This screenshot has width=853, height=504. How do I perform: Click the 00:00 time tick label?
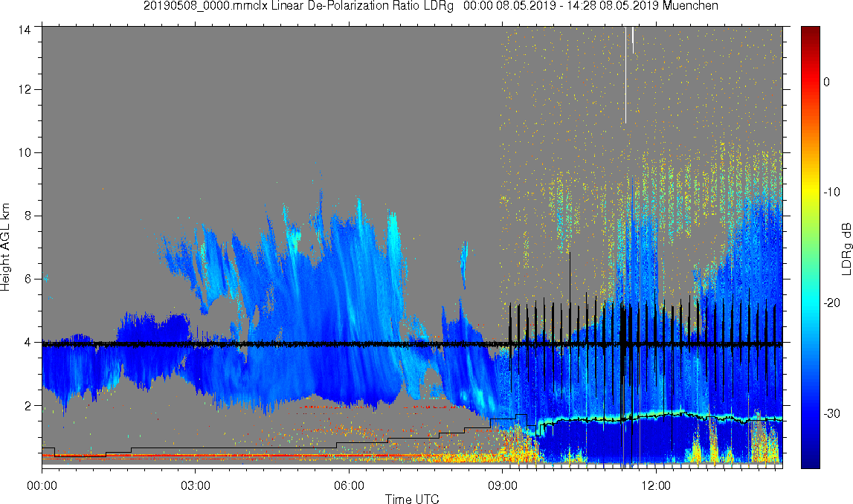point(42,485)
